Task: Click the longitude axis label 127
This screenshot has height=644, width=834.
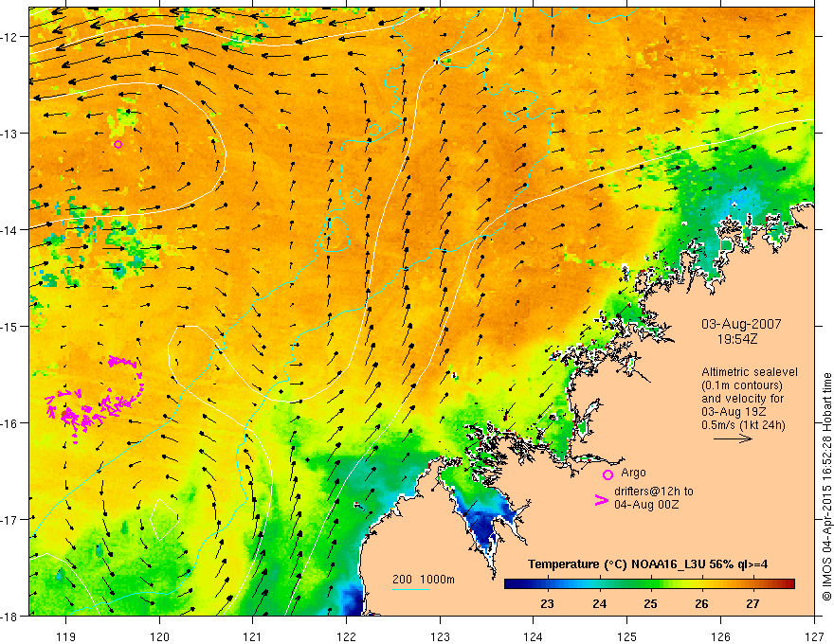Action: (x=814, y=636)
